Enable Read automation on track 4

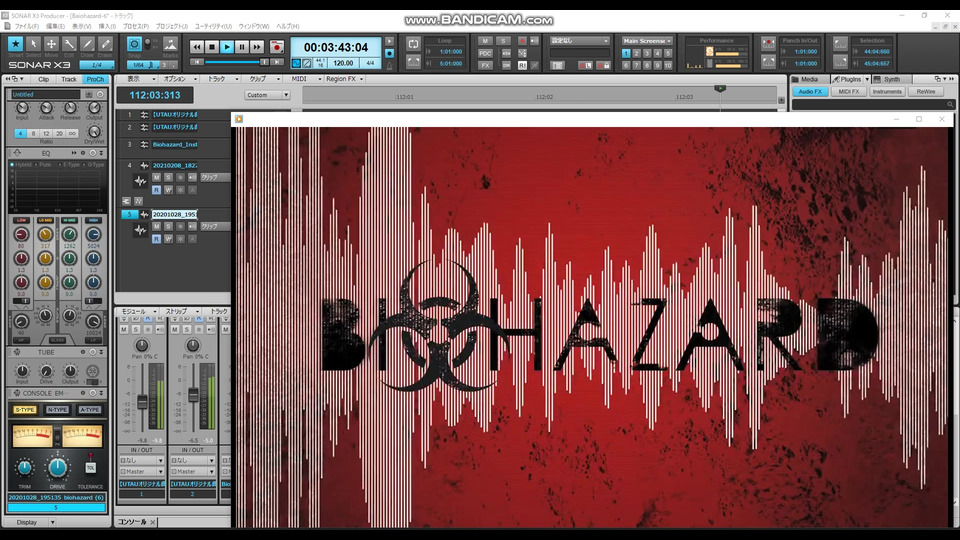[156, 190]
